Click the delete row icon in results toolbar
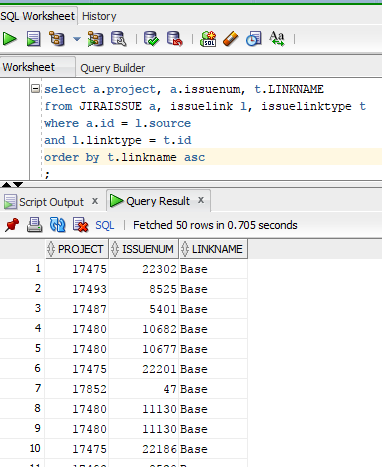Screen dimensions: 382x467 (x=80, y=225)
